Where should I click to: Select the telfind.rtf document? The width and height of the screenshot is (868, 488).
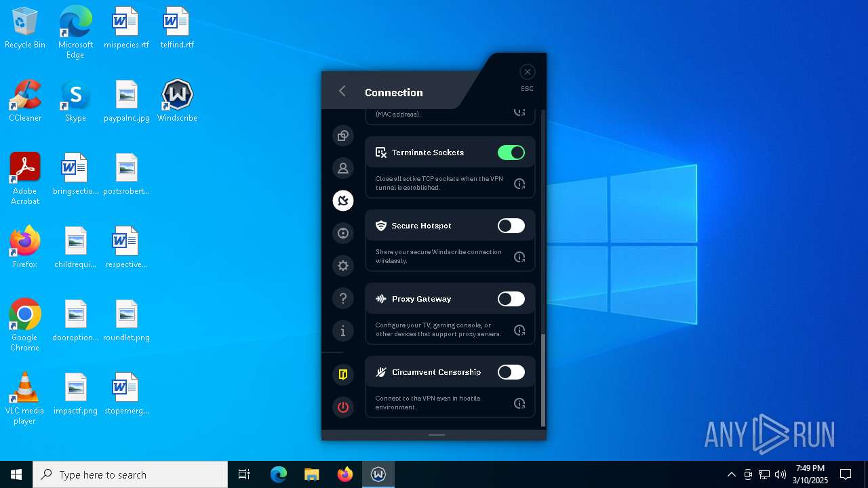(x=177, y=28)
